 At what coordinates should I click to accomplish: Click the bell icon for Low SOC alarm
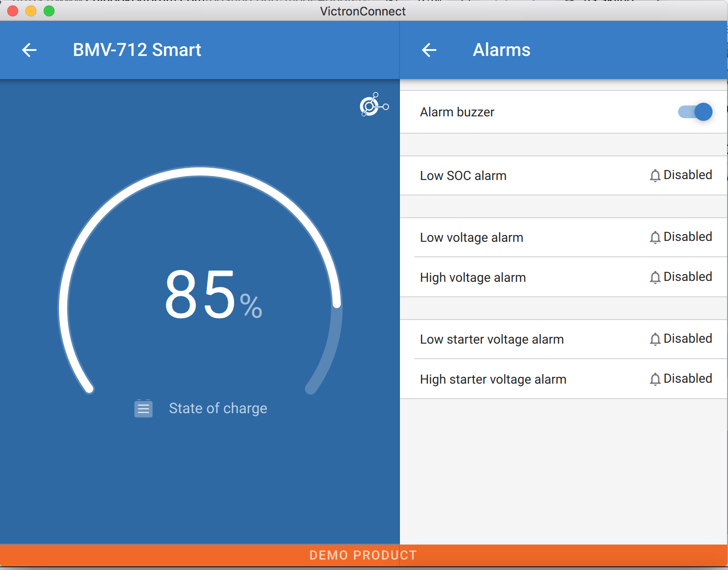click(x=655, y=175)
